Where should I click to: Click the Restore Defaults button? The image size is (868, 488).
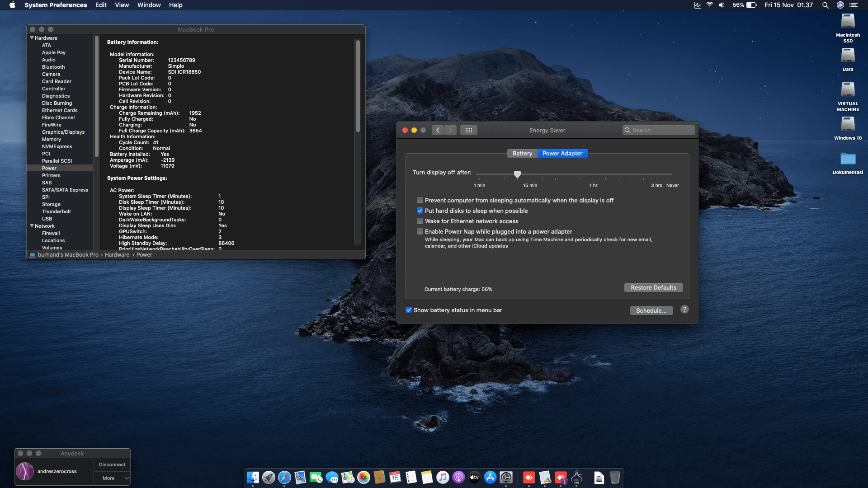click(653, 287)
